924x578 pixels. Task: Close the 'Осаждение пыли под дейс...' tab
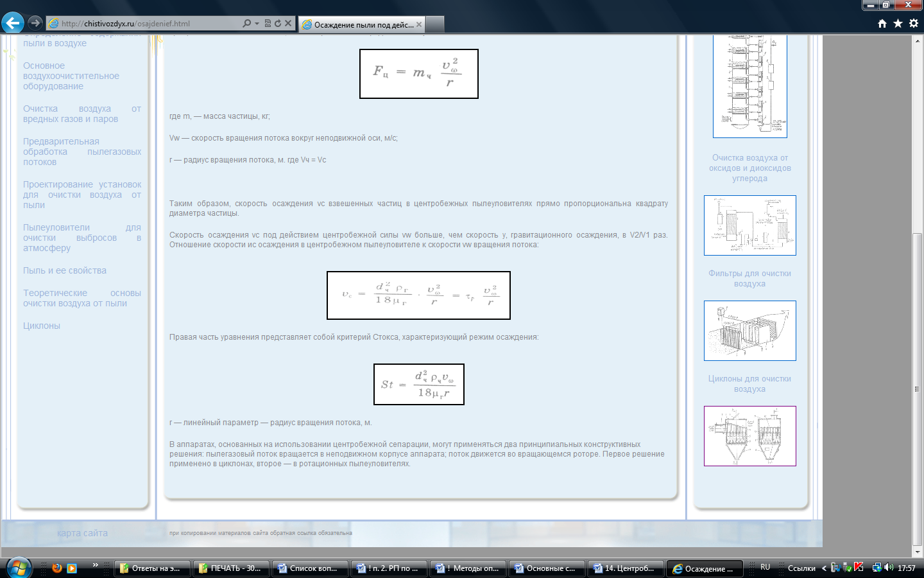[419, 24]
